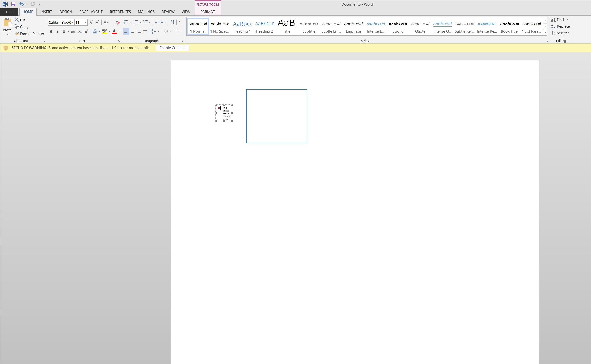
Task: Click the Undo arrow icon
Action: point(22,4)
